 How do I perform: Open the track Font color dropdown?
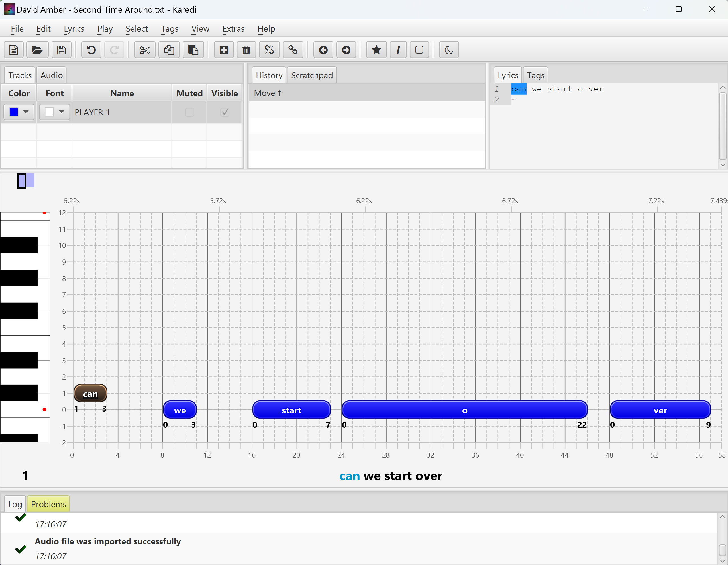(x=61, y=112)
